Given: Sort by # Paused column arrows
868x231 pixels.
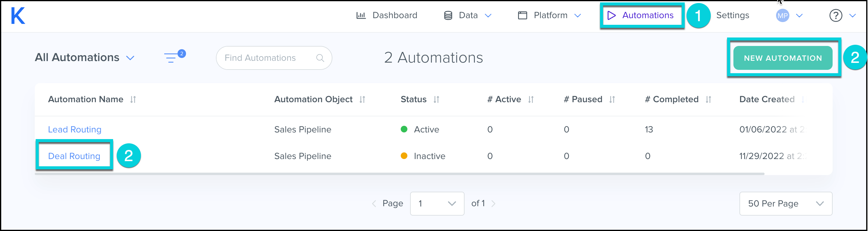Looking at the screenshot, I should click(612, 99).
